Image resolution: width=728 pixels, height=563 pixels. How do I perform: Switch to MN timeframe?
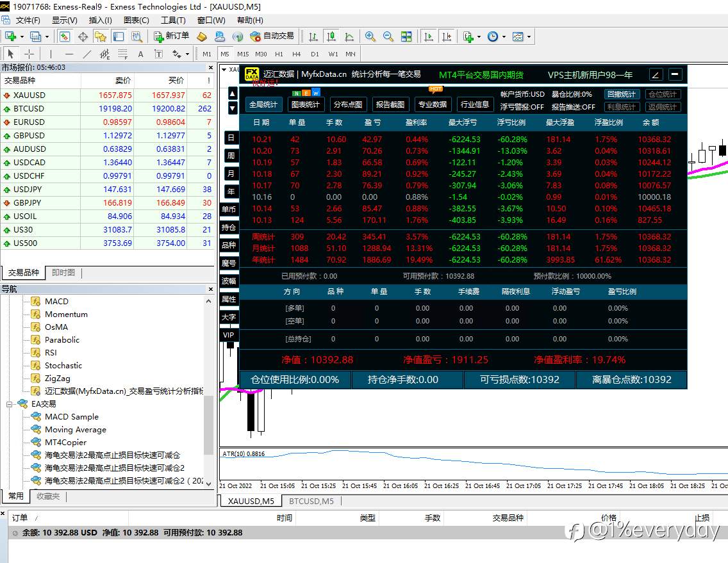point(351,54)
